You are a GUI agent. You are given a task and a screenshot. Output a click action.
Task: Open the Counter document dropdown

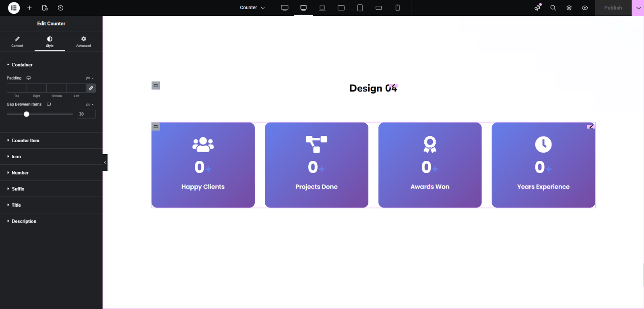pyautogui.click(x=252, y=8)
